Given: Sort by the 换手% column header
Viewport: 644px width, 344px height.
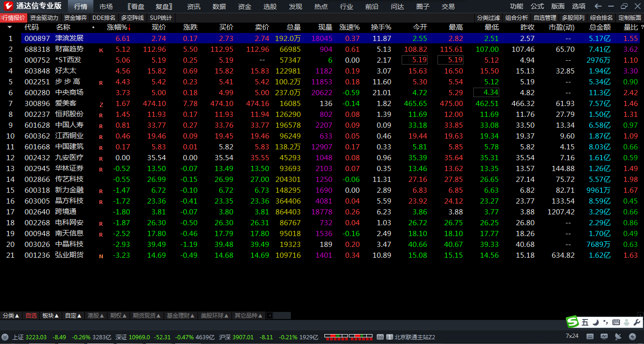Looking at the screenshot, I should [381, 27].
